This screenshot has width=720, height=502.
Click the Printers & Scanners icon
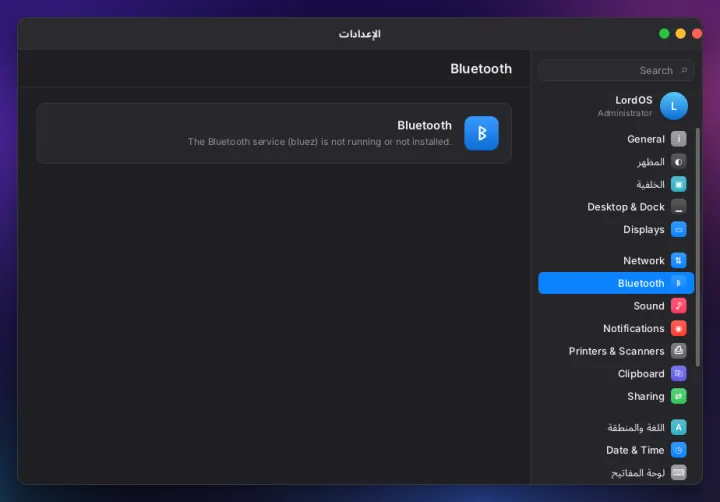678,350
